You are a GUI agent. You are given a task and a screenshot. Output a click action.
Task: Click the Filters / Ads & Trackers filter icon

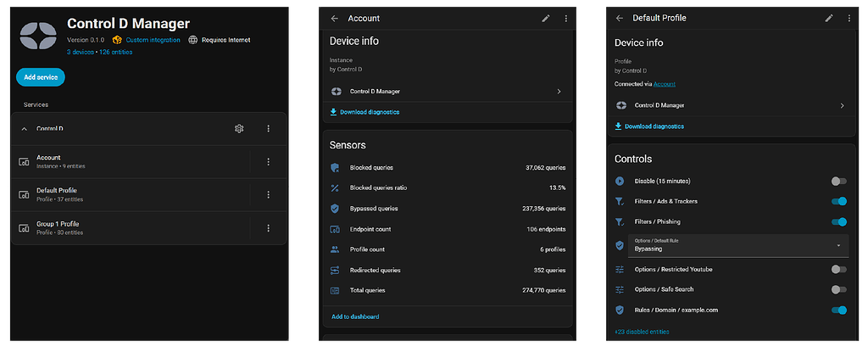[x=620, y=201]
